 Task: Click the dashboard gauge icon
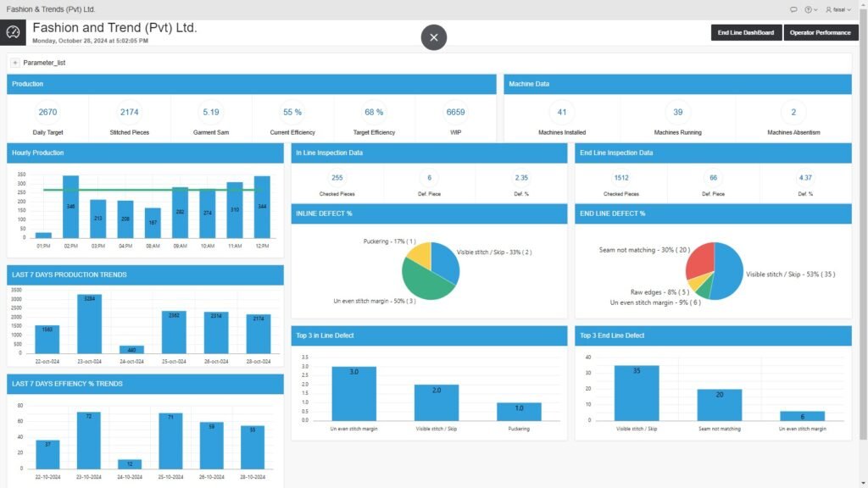(14, 32)
